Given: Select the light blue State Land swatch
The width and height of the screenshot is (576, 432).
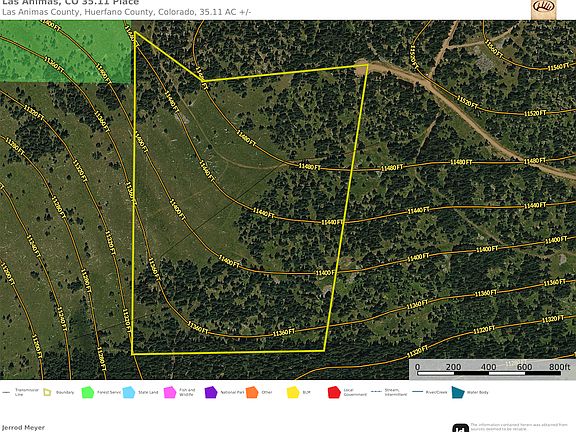Looking at the screenshot, I should click(129, 392).
